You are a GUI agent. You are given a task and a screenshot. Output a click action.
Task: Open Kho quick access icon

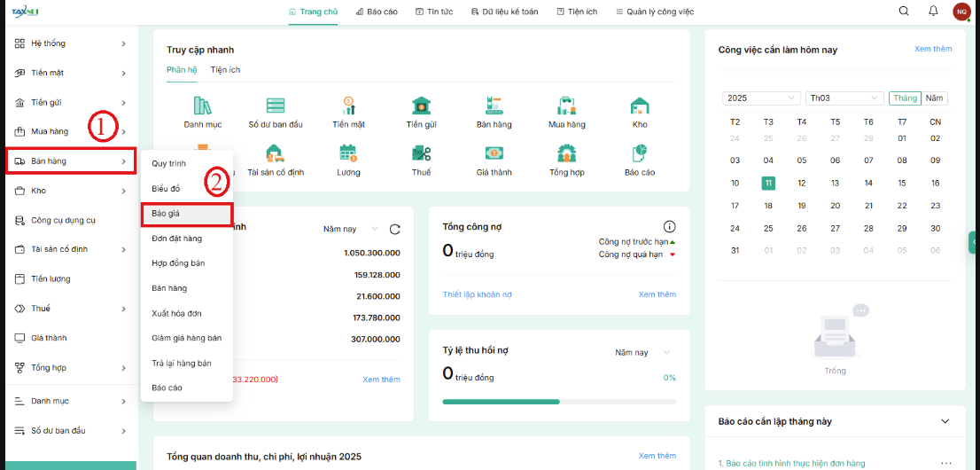click(640, 106)
